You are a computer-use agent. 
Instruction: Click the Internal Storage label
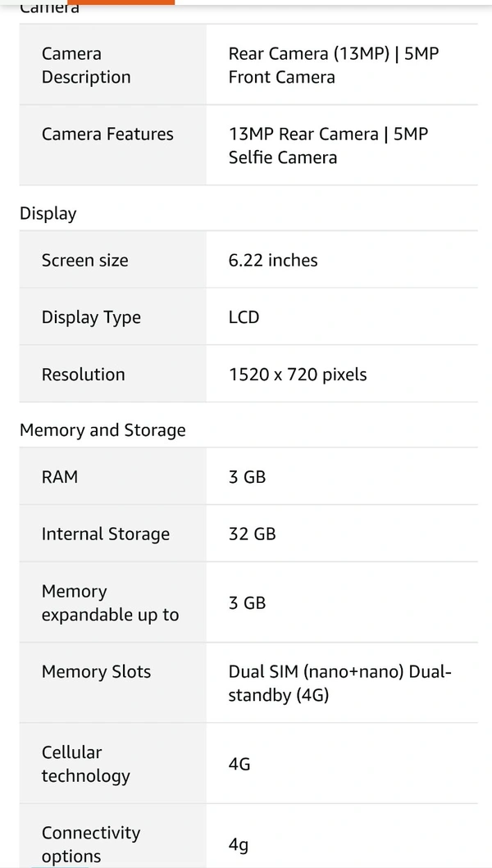(x=106, y=534)
